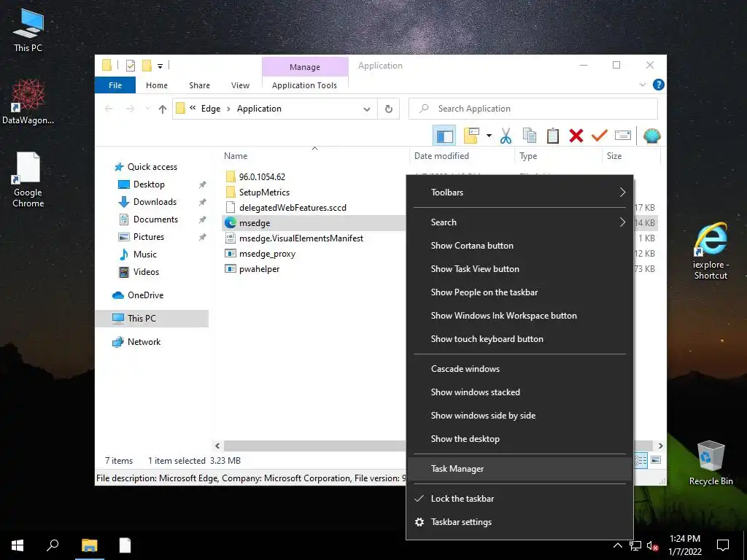Sort by the Name column header
747x560 pixels.
314,156
